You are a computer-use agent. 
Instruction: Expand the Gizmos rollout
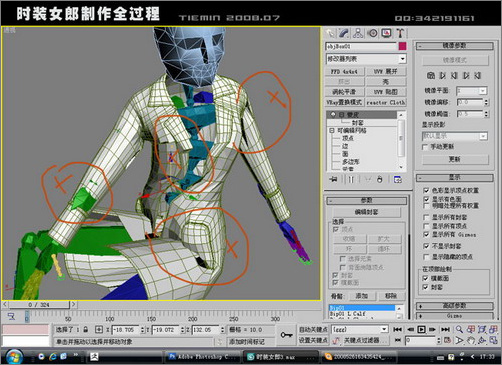click(455, 315)
